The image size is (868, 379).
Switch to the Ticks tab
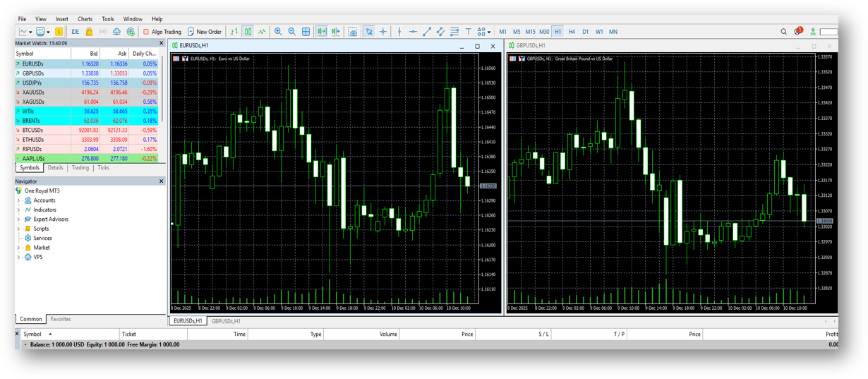(x=103, y=168)
